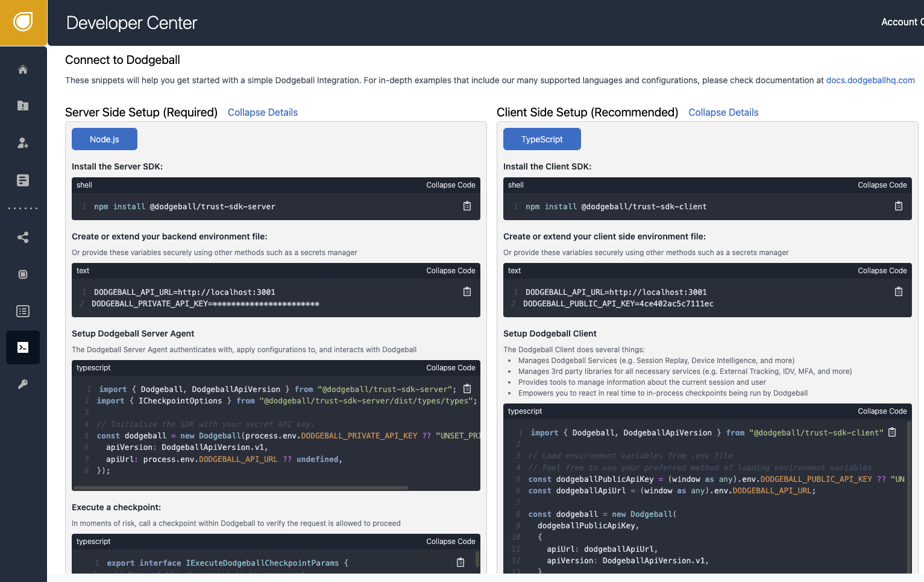Click the 'Setup Dodgeball Server Agent' heading
Image resolution: width=924 pixels, height=582 pixels.
click(x=133, y=334)
